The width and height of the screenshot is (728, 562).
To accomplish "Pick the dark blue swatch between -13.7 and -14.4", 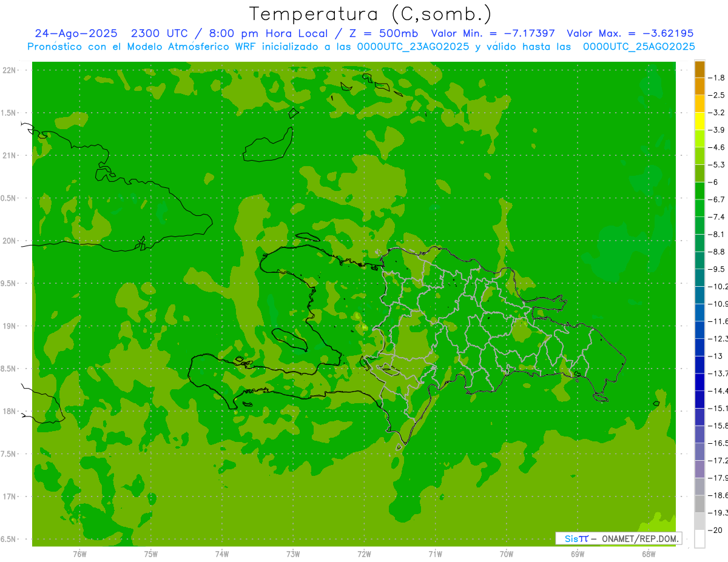I will 699,382.
